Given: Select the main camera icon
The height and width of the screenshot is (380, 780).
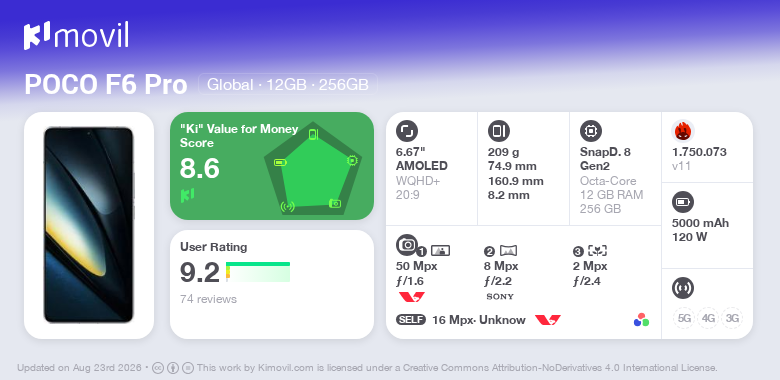Looking at the screenshot, I should [x=407, y=245].
